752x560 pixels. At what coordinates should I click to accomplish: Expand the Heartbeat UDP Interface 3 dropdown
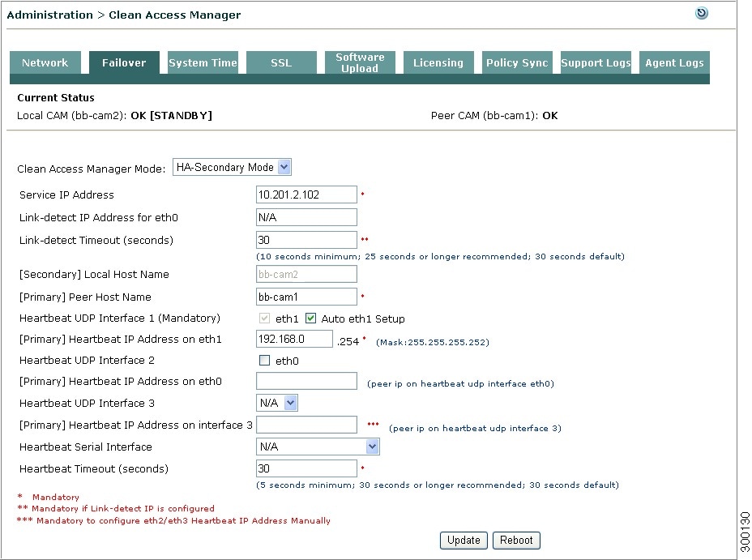coord(276,403)
